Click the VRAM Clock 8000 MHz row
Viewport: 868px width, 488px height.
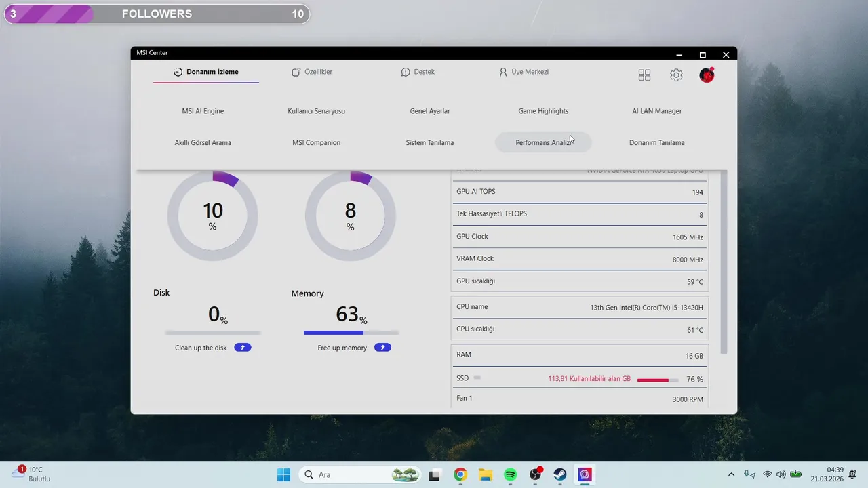coord(580,259)
